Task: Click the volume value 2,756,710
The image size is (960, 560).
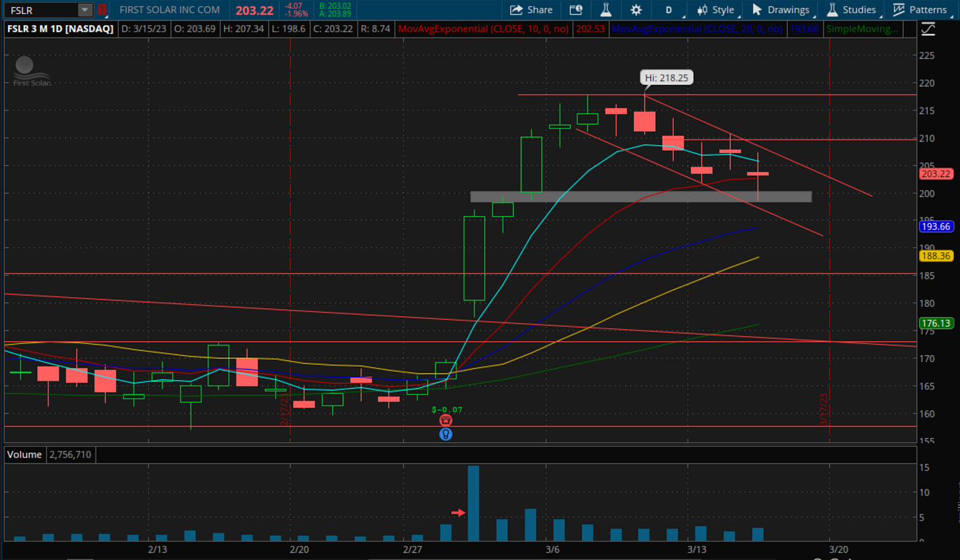Action: coord(71,455)
